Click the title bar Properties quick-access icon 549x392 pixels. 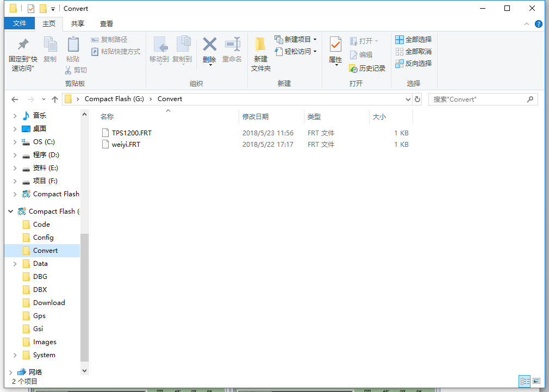coord(31,8)
